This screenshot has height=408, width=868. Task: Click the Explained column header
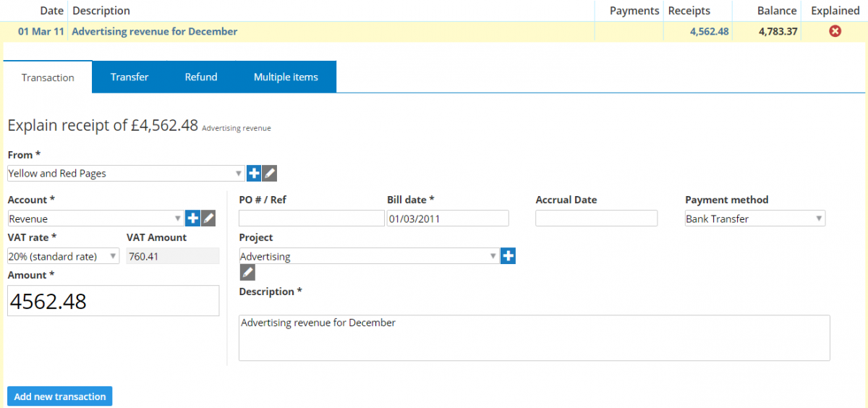coord(835,11)
